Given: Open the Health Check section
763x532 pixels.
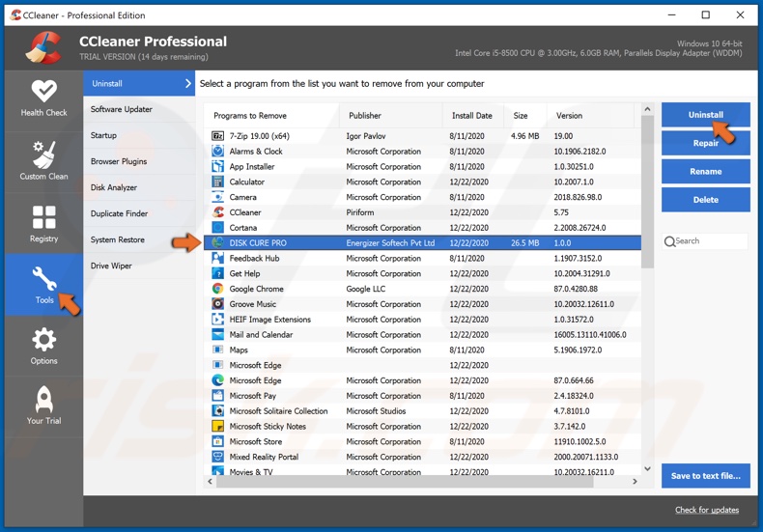Looking at the screenshot, I should (x=43, y=99).
